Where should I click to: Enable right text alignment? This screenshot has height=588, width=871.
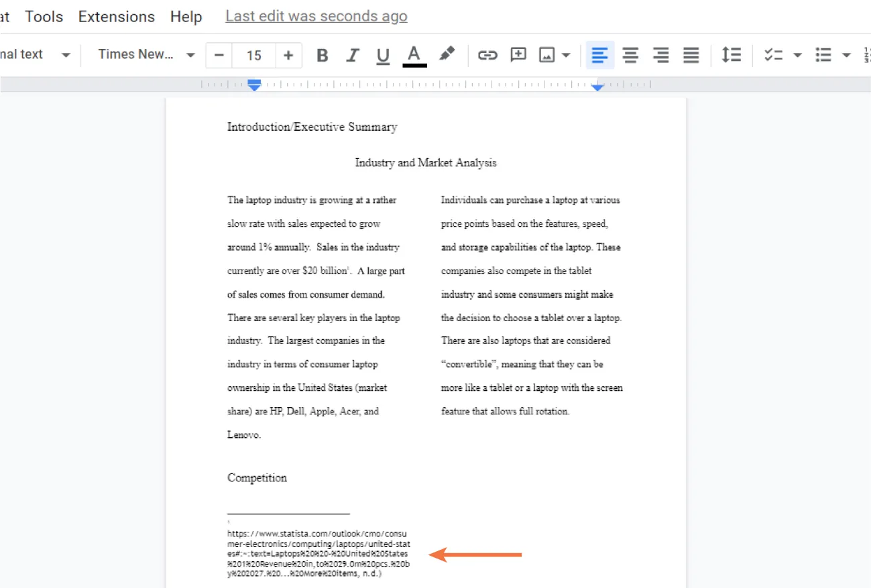coord(660,55)
